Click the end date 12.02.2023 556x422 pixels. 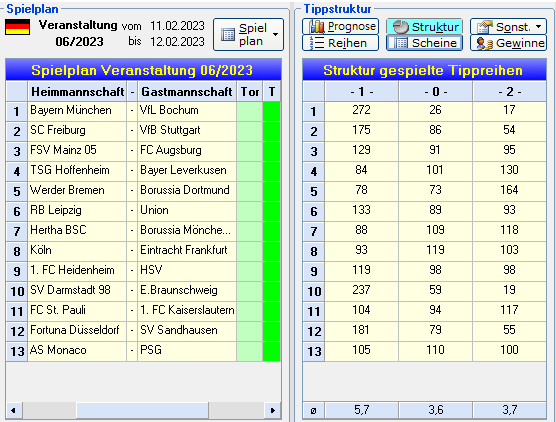pos(177,41)
